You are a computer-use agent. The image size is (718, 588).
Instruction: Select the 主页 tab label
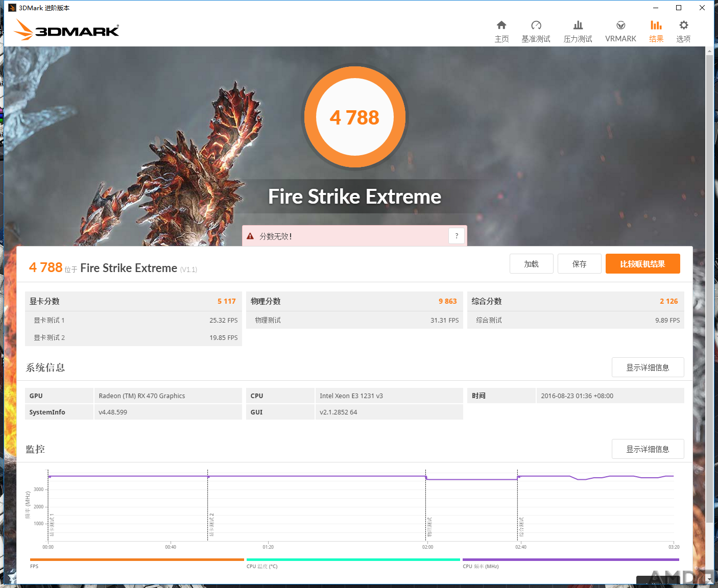[x=501, y=39]
